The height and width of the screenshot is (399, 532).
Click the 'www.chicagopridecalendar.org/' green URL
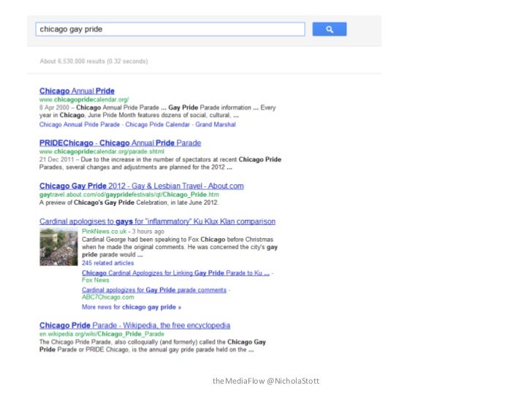[84, 99]
